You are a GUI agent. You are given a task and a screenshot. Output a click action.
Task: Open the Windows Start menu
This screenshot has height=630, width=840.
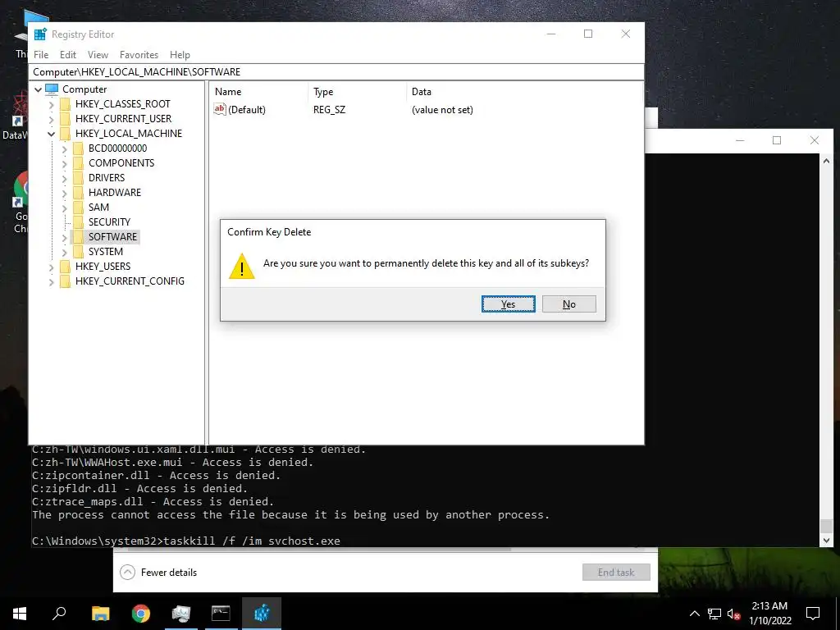click(20, 614)
